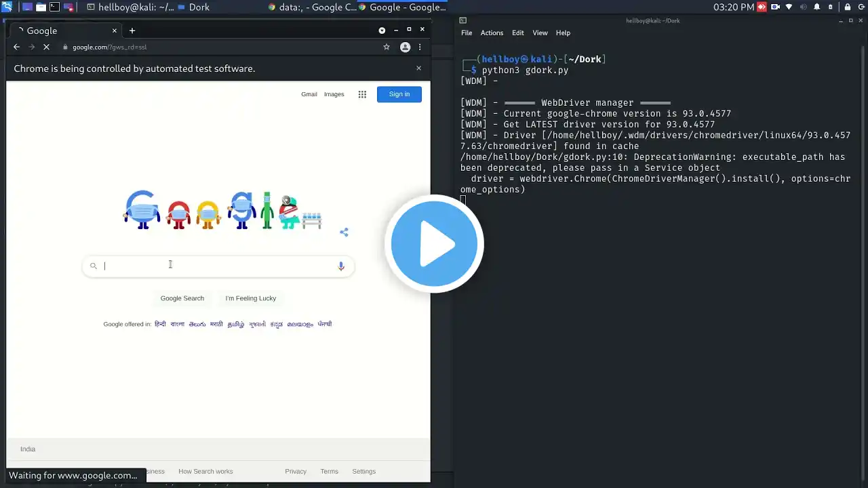Click the Google Search button
This screenshot has height=488, width=868.
(182, 298)
